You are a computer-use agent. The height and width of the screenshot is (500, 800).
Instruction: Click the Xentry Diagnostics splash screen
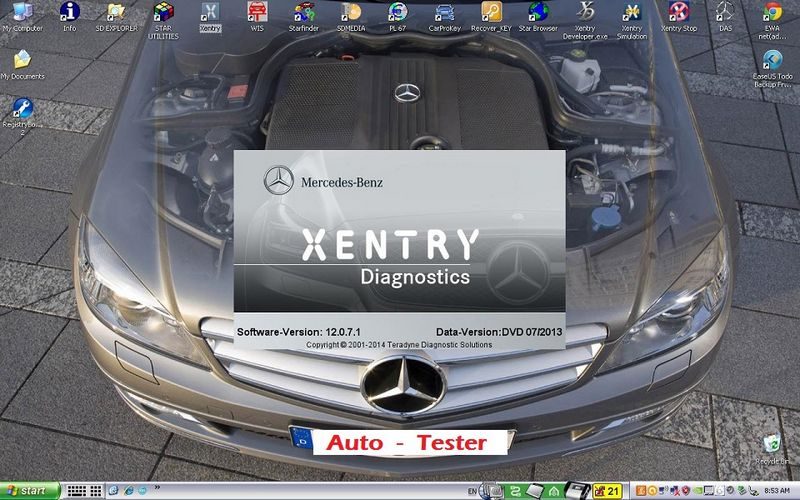pos(399,249)
